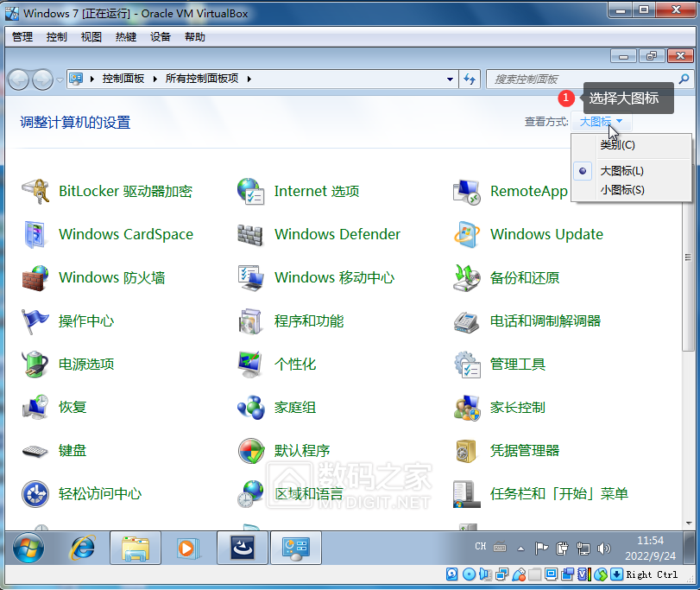Open the 键盘 keyboard icon

[x=35, y=451]
